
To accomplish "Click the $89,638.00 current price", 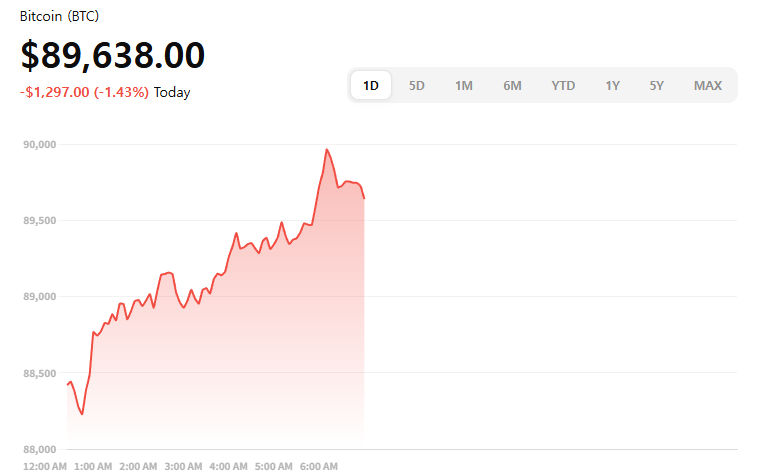I will pos(113,56).
